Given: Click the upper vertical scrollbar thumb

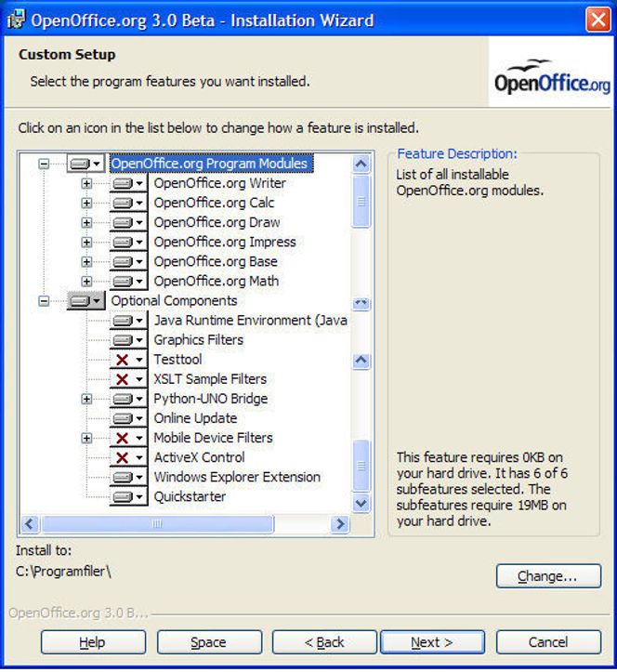Looking at the screenshot, I should point(361,201).
